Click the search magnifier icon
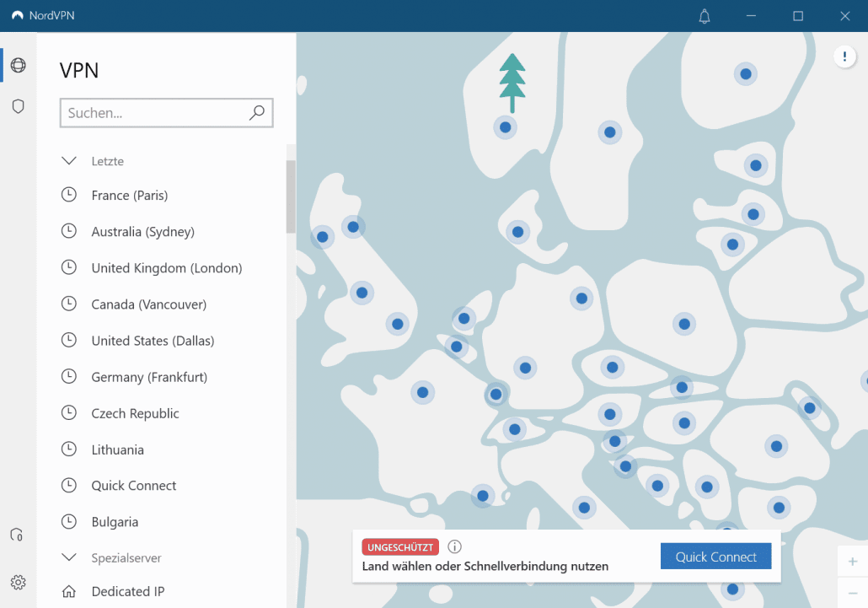 (257, 113)
